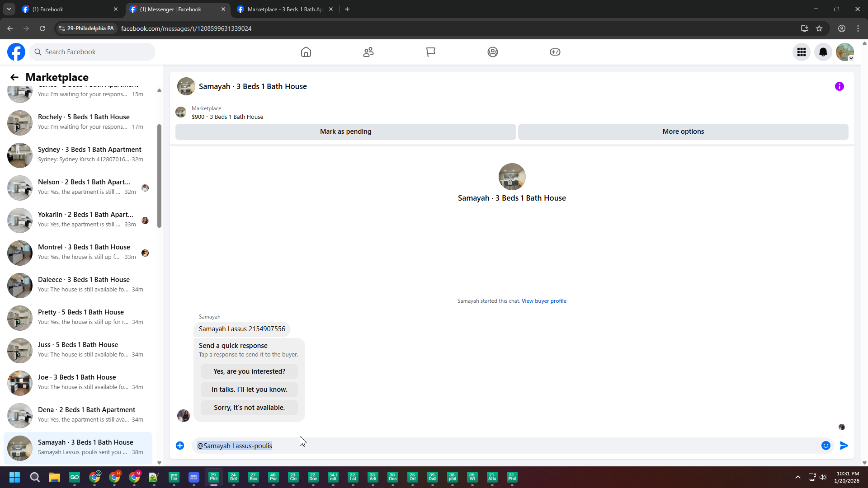
Task: Open the taskbar clock and date
Action: [848, 477]
